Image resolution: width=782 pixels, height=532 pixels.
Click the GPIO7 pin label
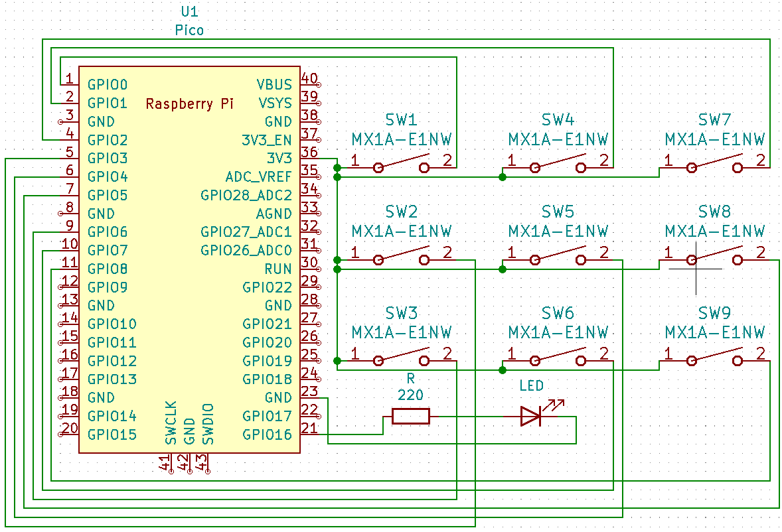click(x=108, y=251)
